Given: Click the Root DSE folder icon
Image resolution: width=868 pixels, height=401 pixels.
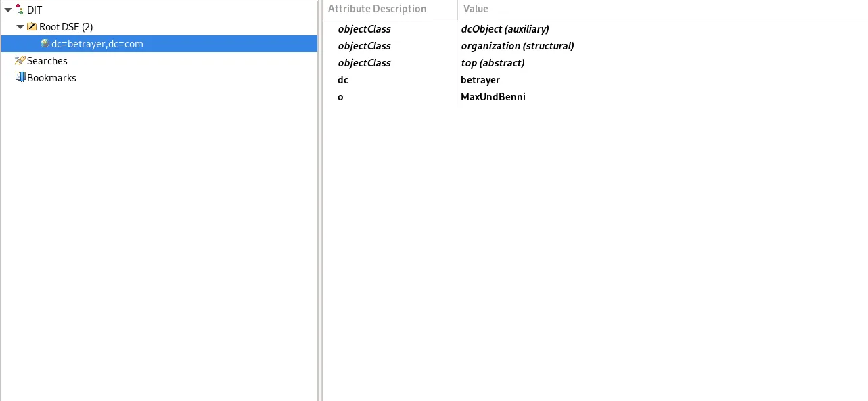Looking at the screenshot, I should point(32,27).
